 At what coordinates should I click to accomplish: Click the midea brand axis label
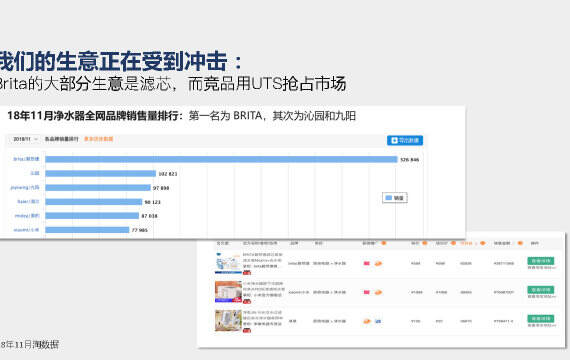[x=27, y=216]
